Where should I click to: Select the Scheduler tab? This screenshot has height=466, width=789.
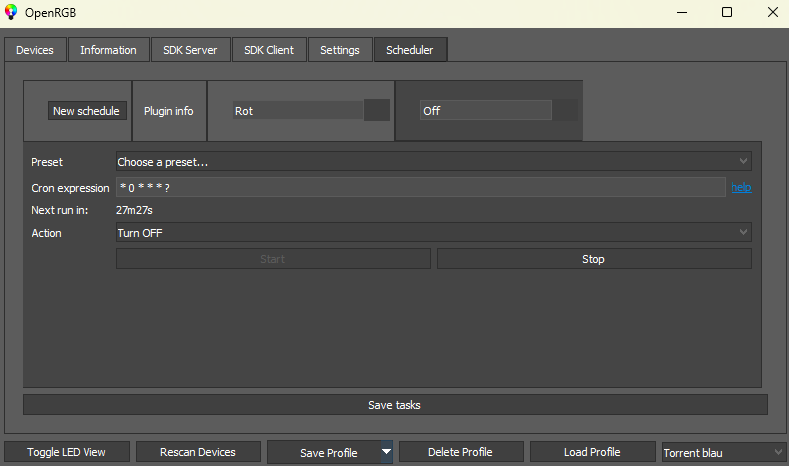coord(410,50)
